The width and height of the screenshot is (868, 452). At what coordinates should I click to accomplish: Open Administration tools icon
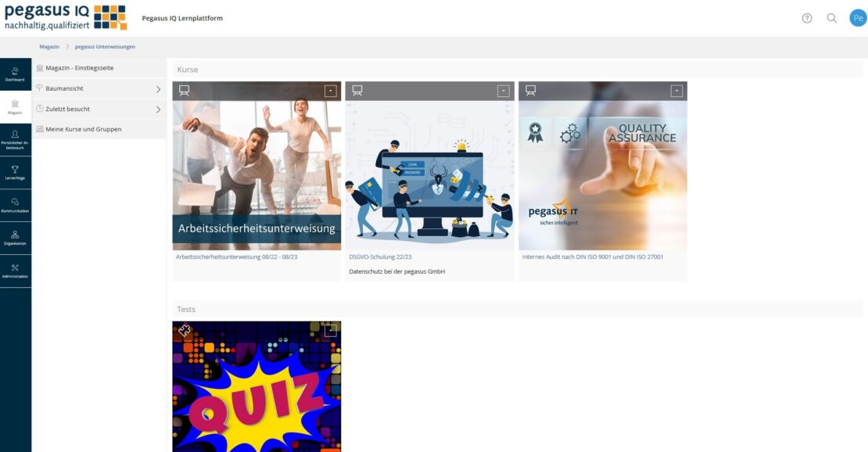coord(16,271)
